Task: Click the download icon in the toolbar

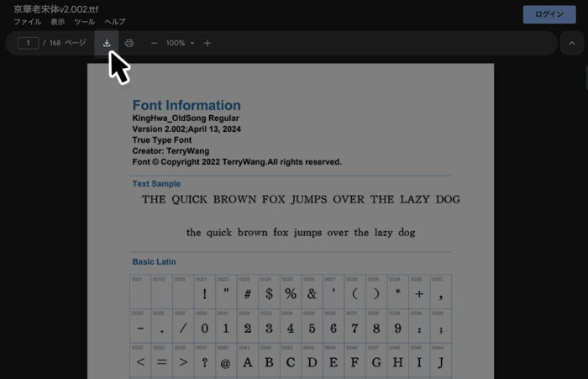Action: point(107,43)
